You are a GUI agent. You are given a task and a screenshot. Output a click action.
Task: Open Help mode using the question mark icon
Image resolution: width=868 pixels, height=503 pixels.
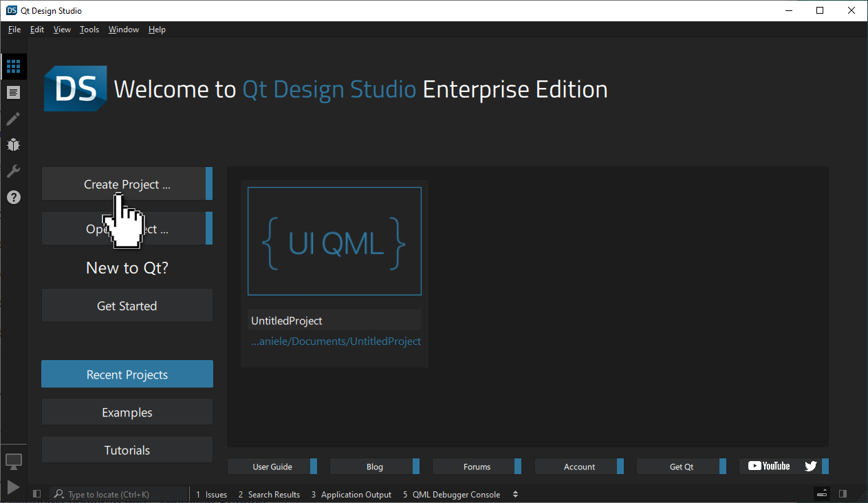point(13,197)
